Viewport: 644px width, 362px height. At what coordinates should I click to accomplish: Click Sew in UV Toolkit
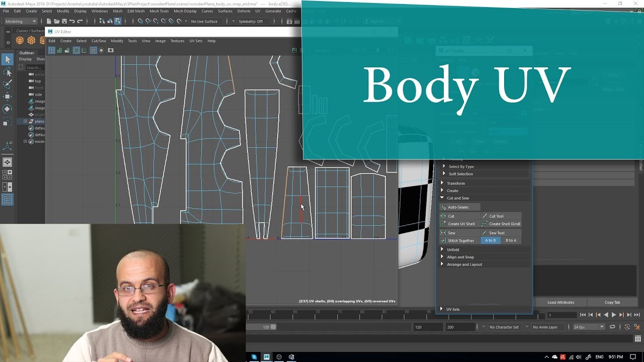pyautogui.click(x=460, y=233)
